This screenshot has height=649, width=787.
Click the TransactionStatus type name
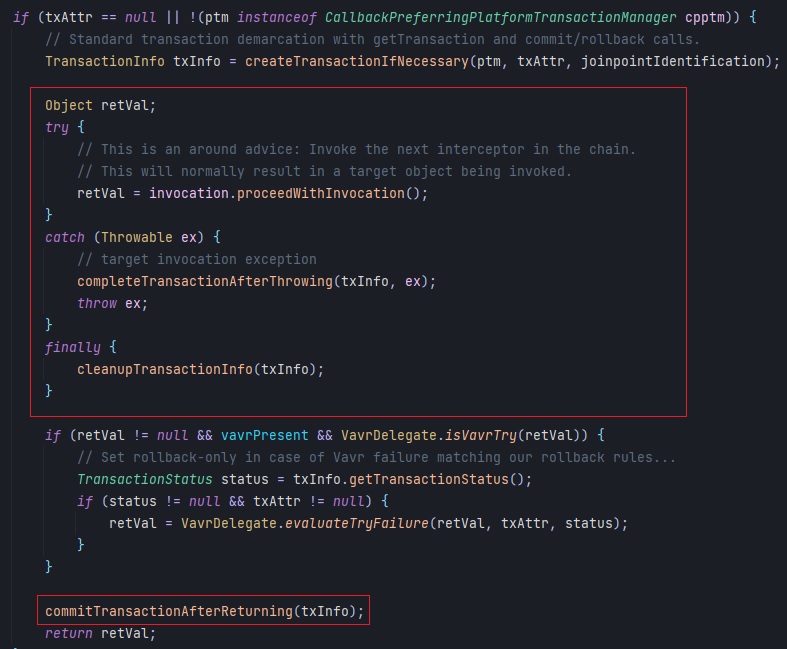click(x=145, y=479)
